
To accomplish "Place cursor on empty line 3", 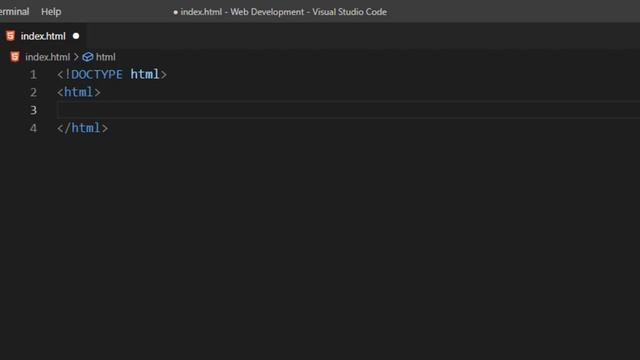I will point(348,110).
